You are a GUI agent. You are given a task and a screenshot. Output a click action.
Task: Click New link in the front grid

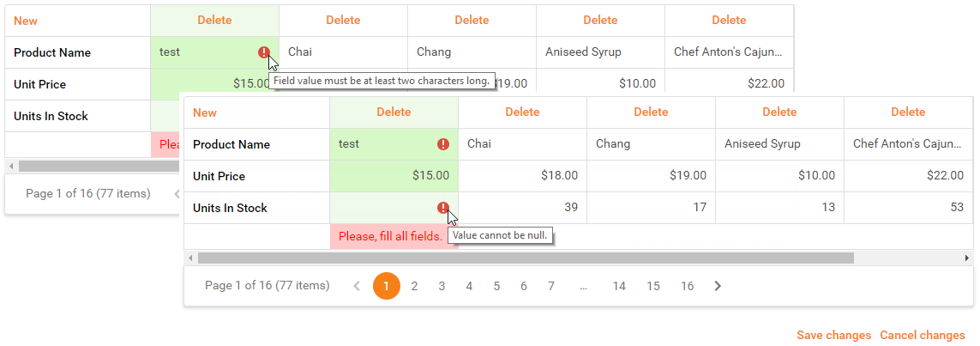point(205,112)
